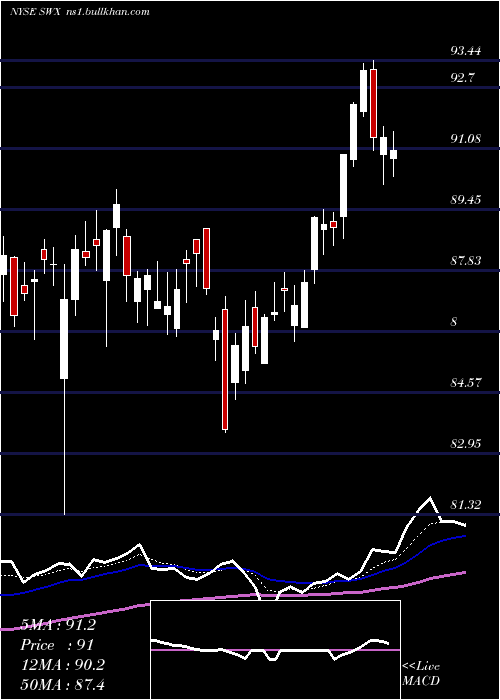Image resolution: width=500 pixels, height=700 pixels.
Task: Click the 82.95 price level label
Action: coord(466,444)
